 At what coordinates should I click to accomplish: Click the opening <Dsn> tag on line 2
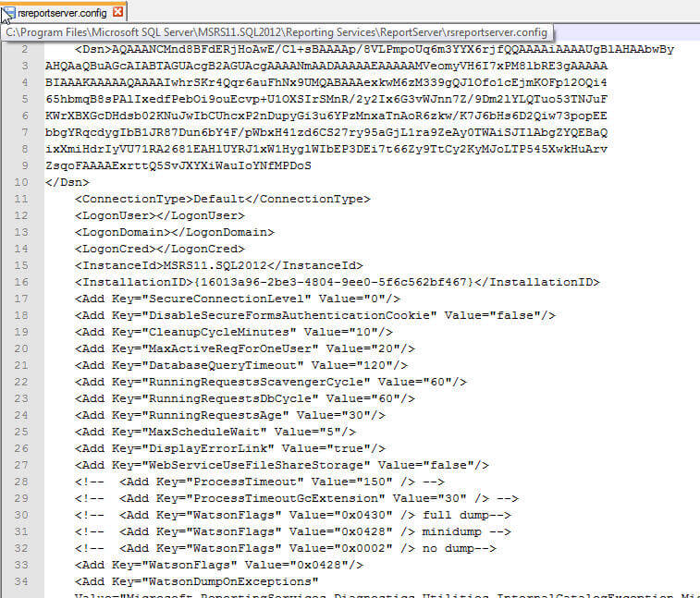(92, 49)
